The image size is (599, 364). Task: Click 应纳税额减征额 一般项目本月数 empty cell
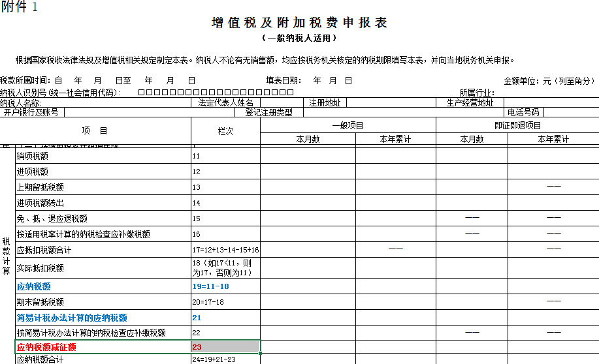(x=308, y=347)
